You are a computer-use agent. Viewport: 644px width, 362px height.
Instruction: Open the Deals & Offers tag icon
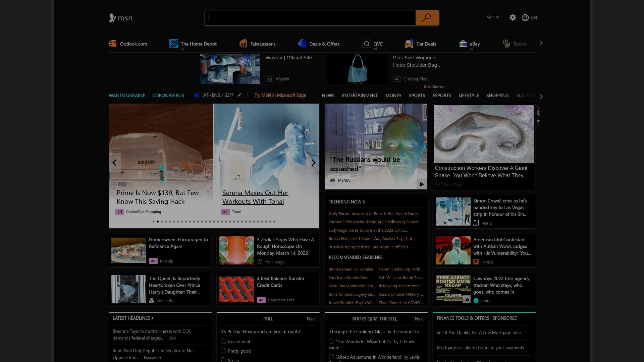[x=302, y=44]
